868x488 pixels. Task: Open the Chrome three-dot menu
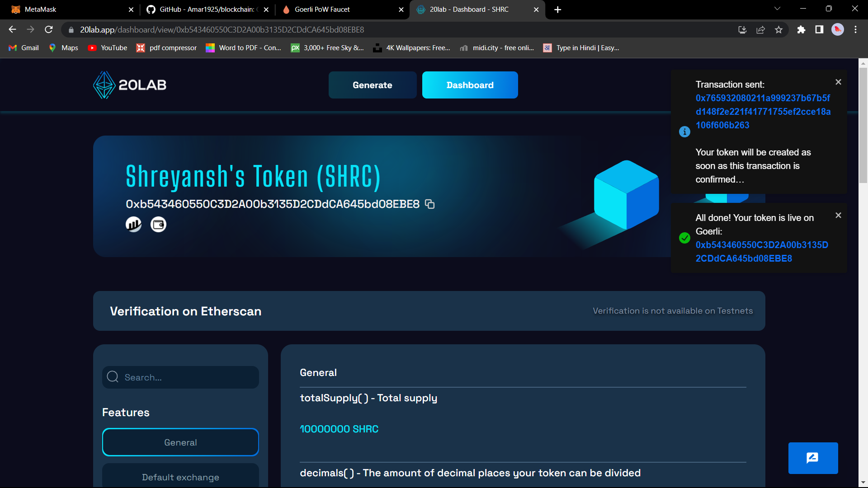pyautogui.click(x=855, y=29)
